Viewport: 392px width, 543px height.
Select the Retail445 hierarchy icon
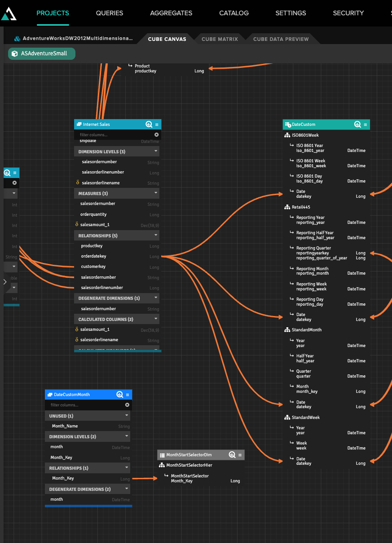287,207
